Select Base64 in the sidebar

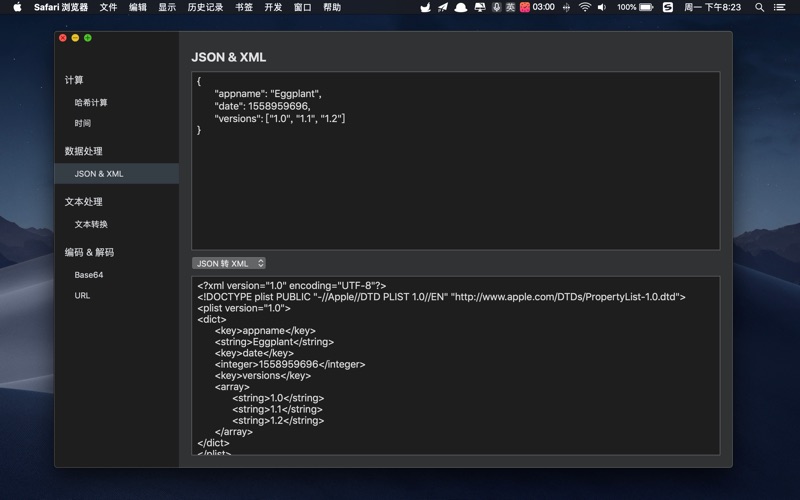click(89, 275)
